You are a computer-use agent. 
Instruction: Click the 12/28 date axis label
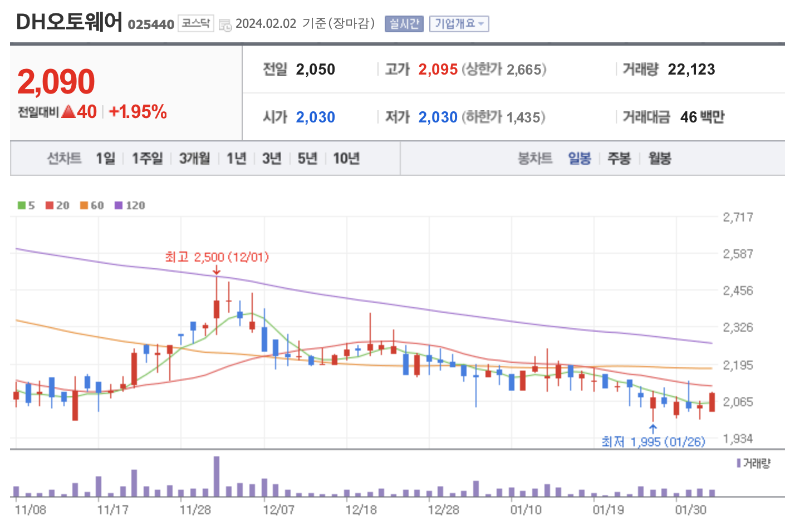coord(443,510)
